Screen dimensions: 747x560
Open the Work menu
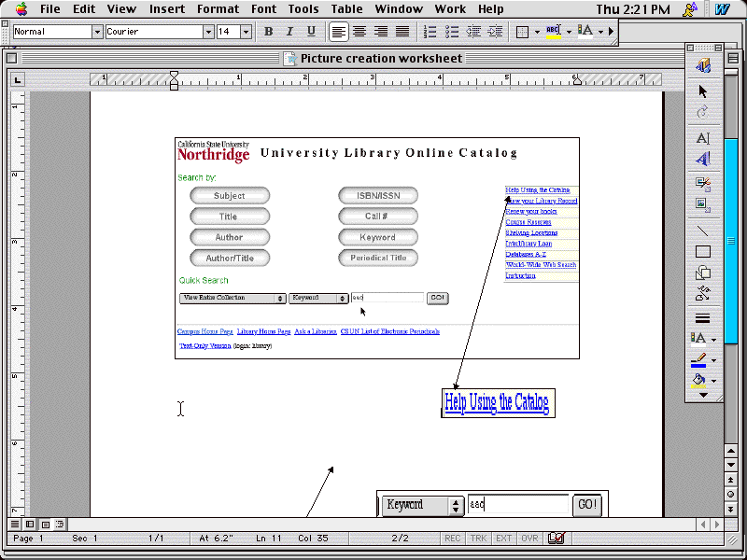click(450, 9)
